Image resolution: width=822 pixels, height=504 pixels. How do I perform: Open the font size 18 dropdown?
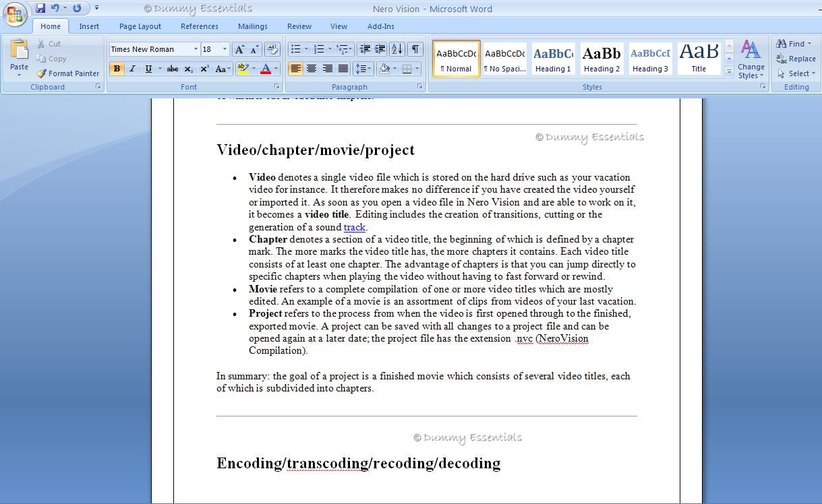point(225,49)
